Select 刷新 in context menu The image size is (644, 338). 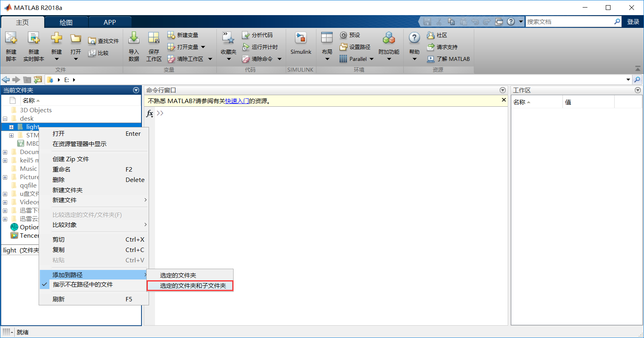click(x=94, y=299)
